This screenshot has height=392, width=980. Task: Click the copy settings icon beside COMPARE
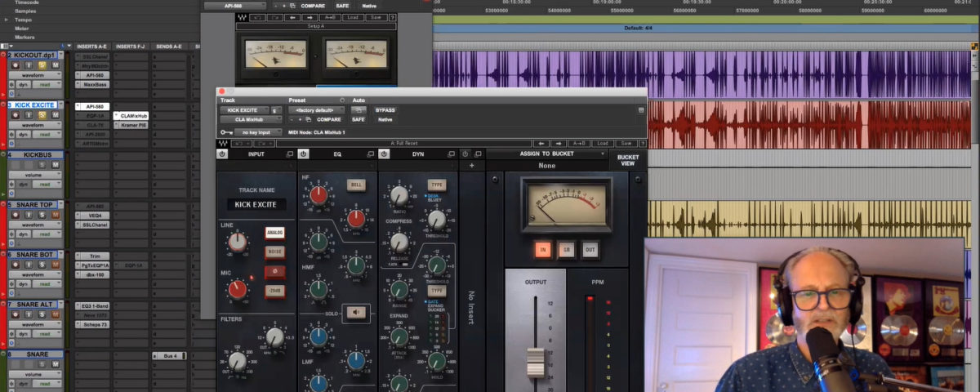click(x=310, y=119)
